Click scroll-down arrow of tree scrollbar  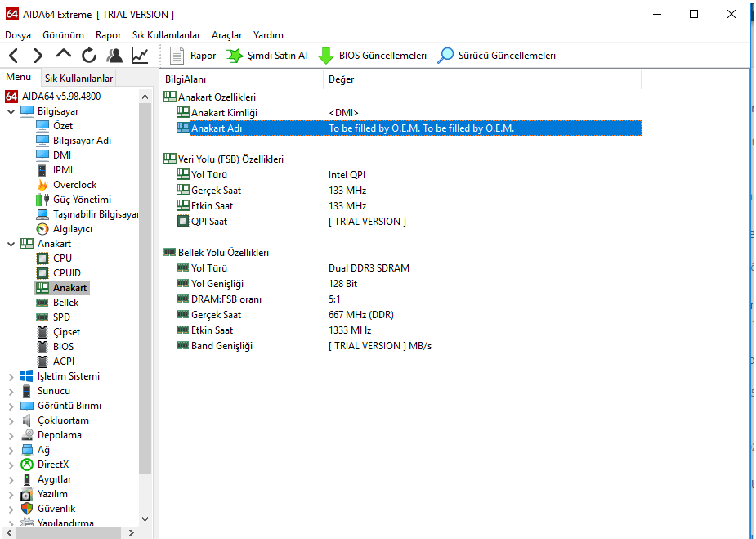tap(145, 519)
